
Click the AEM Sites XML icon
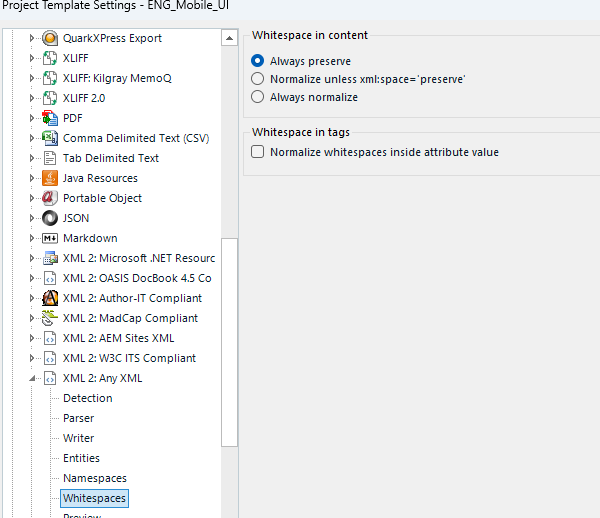[x=50, y=338]
